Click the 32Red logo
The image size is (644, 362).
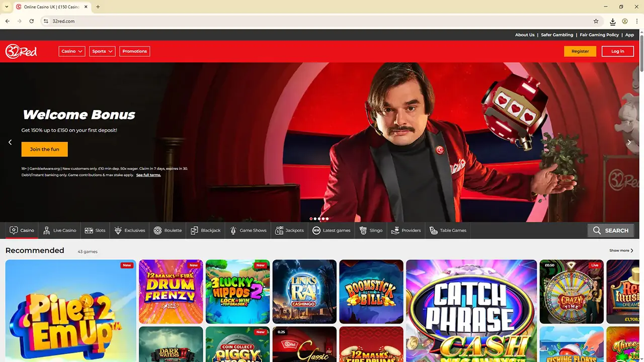[x=21, y=51]
